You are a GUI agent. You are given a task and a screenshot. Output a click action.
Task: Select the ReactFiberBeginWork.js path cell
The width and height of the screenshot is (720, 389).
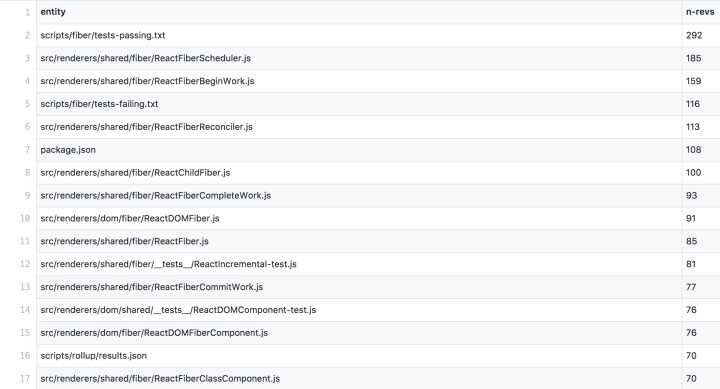click(x=359, y=81)
